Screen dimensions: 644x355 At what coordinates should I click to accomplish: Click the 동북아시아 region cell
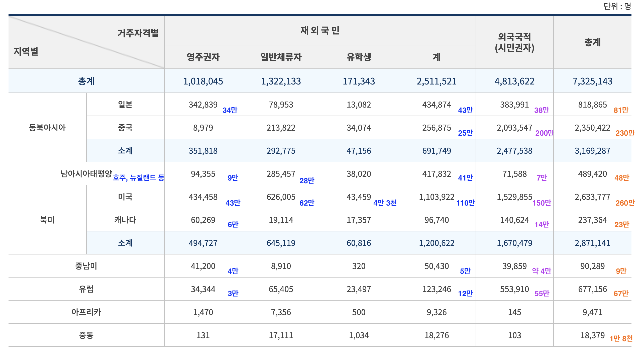click(x=47, y=128)
